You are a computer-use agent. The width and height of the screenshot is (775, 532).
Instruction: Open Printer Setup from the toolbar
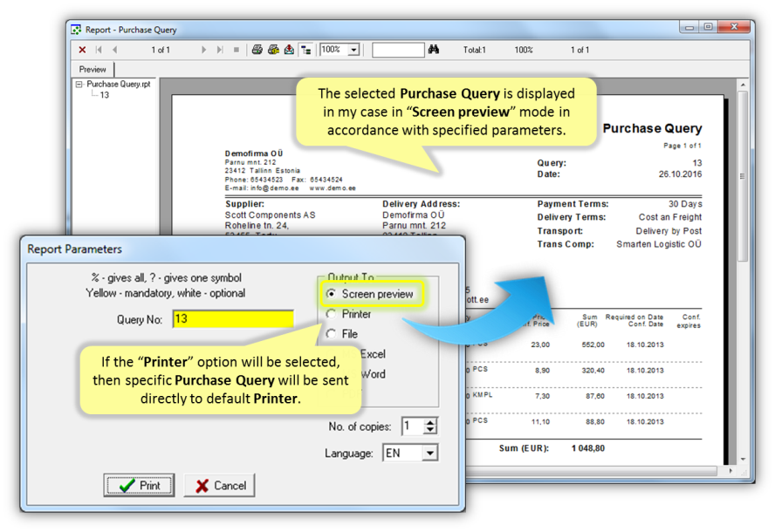coord(273,51)
